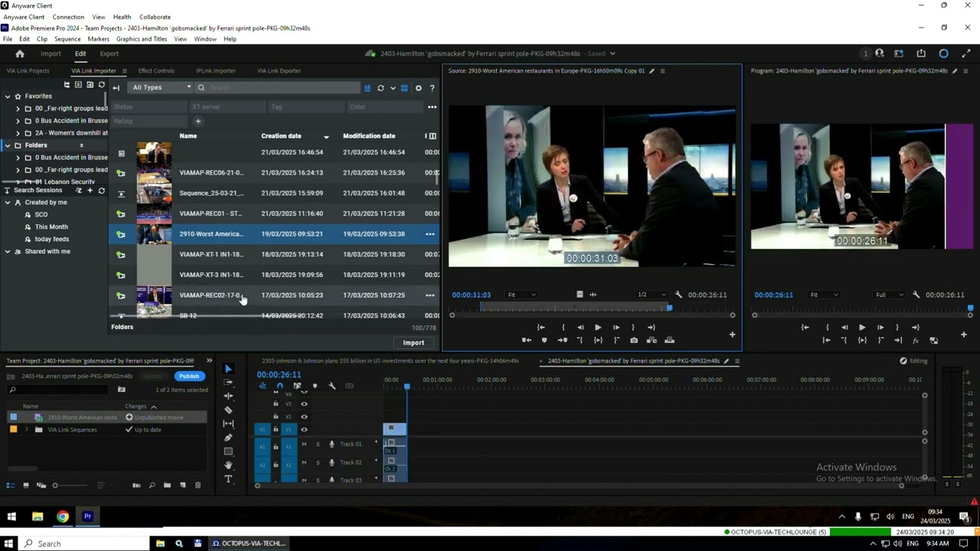Click the Program monitor blue playhead
This screenshot has width=980, height=551.
coord(970,308)
